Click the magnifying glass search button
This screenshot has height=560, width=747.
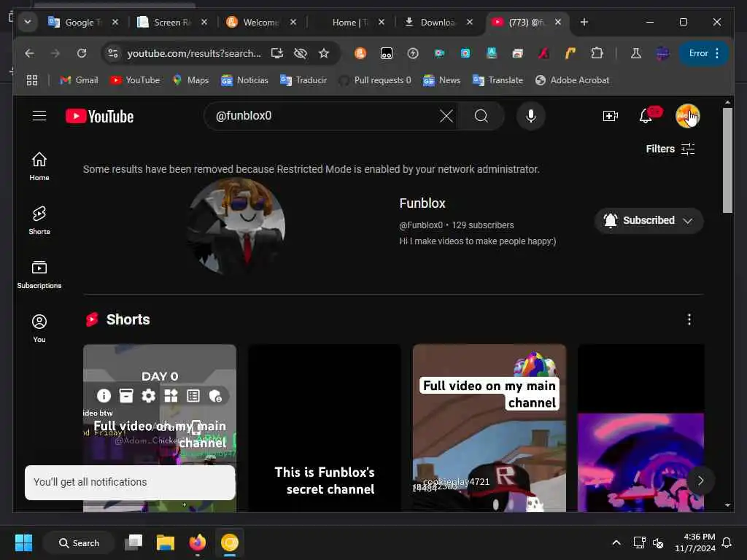[x=481, y=116]
